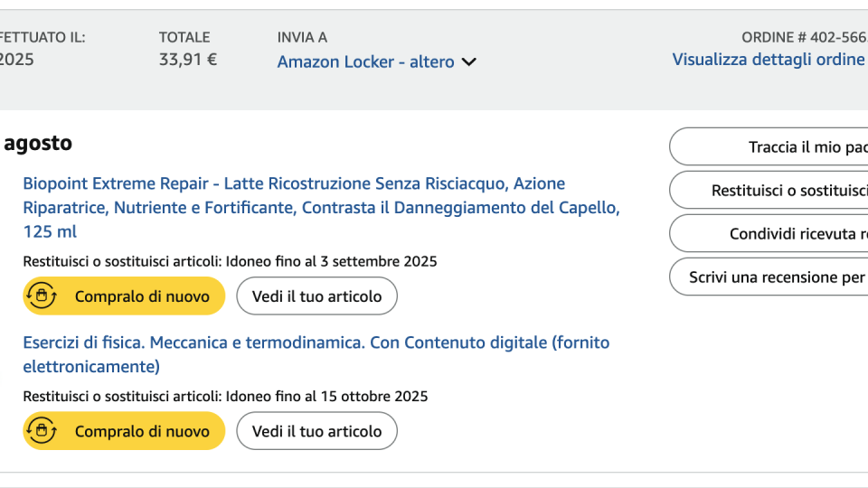Open Visualizza dettagli ordine link
Viewport: 868px width, 488px height.
(769, 59)
